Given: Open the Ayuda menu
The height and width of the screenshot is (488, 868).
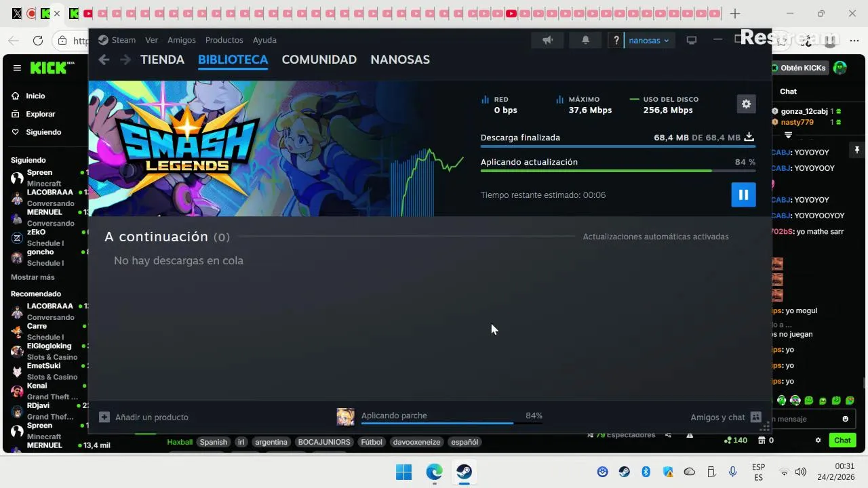Looking at the screenshot, I should tap(264, 40).
